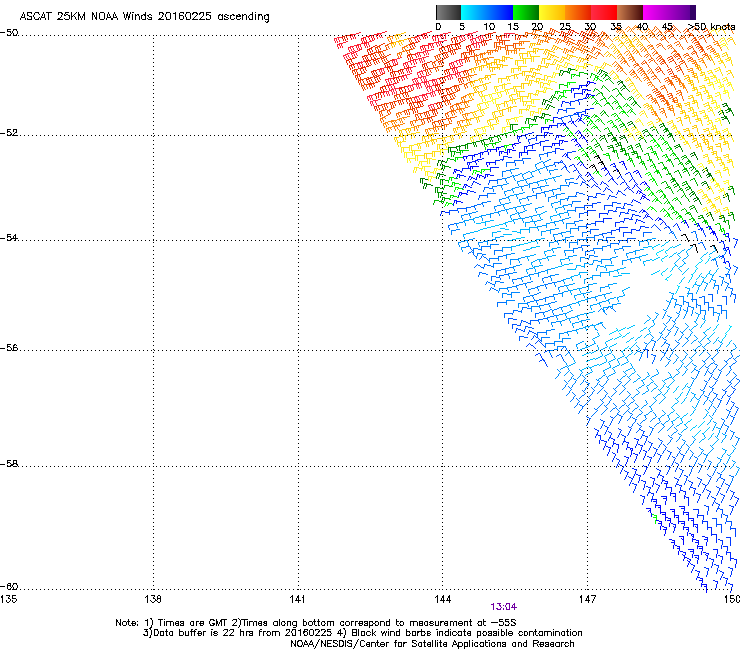The height and width of the screenshot is (650, 740).
Task: Click the -50 latitude axis label
Action: tap(9, 33)
